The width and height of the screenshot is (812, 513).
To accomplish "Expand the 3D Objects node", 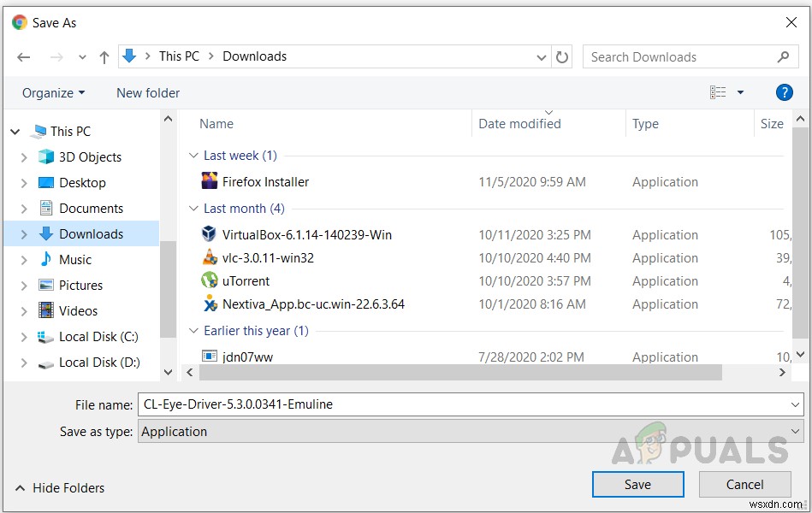I will 24,157.
